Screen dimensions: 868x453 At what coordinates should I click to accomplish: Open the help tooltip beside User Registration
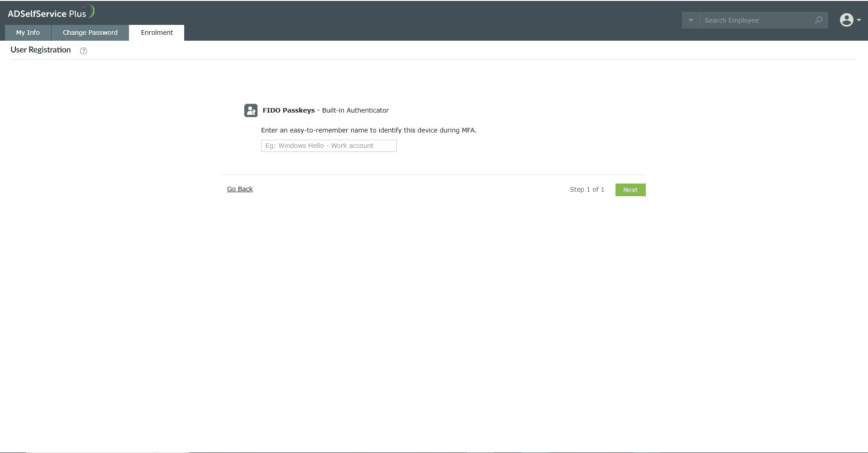tap(83, 51)
